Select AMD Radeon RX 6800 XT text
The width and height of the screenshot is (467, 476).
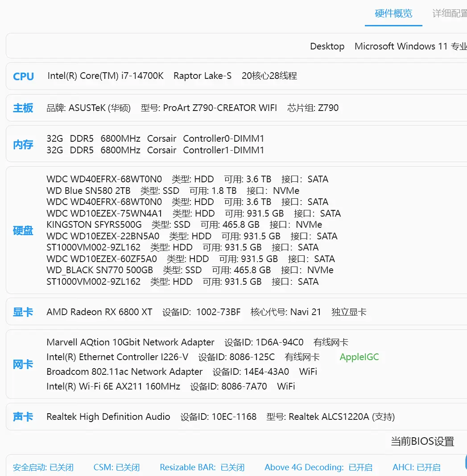tap(99, 312)
